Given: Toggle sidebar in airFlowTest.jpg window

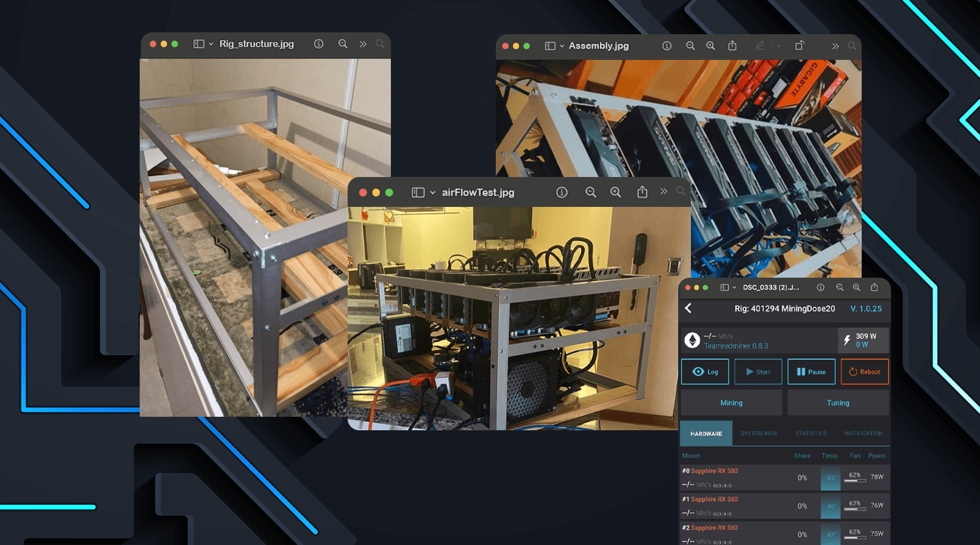Looking at the screenshot, I should (418, 192).
